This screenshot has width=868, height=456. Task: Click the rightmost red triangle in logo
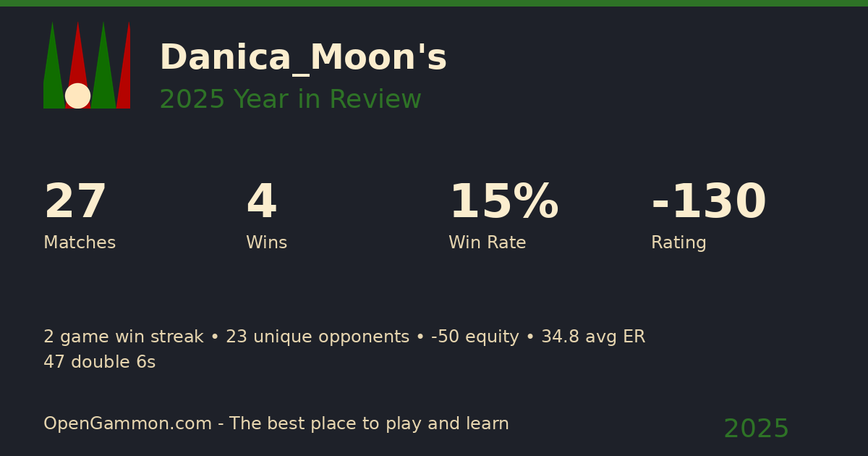126,72
